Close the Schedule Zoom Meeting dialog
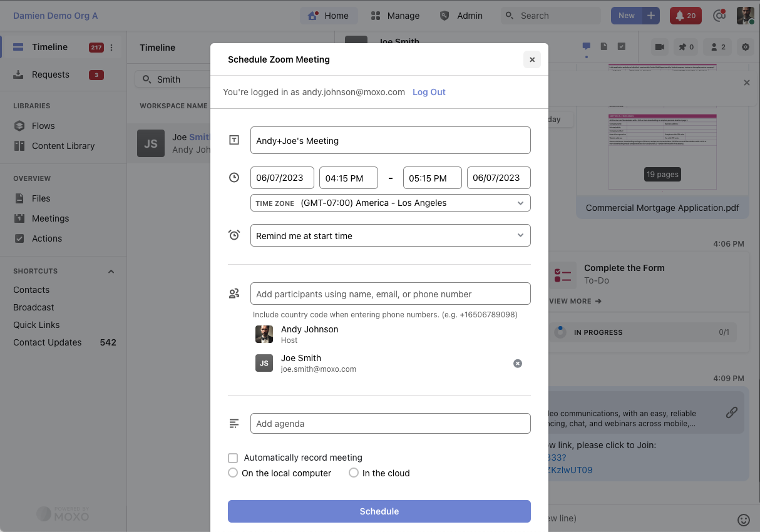 pyautogui.click(x=532, y=59)
